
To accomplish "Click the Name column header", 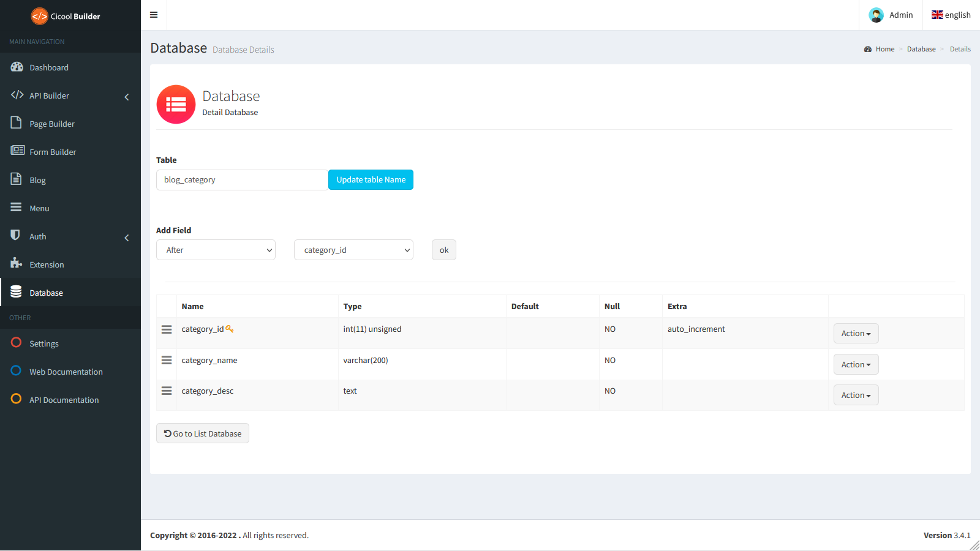I will 192,306.
